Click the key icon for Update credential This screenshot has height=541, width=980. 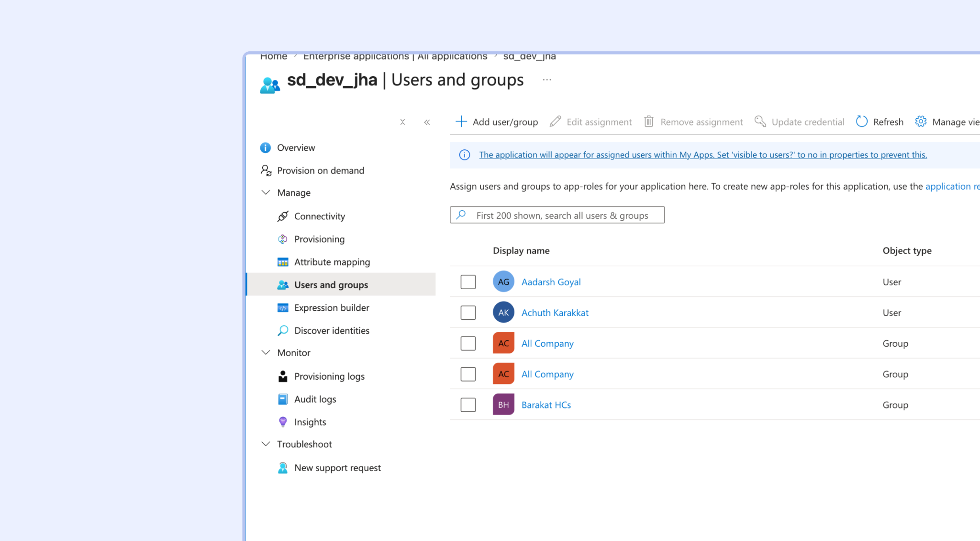click(x=760, y=122)
